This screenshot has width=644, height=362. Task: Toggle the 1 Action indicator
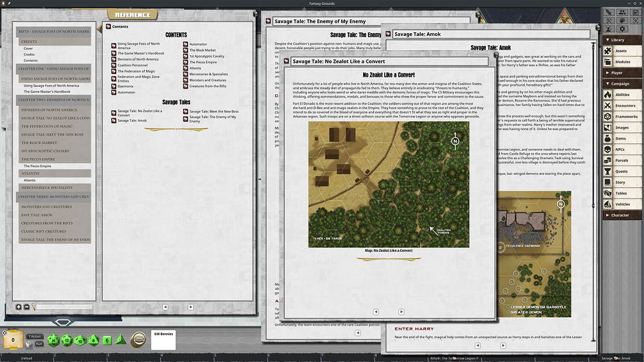coord(34,336)
